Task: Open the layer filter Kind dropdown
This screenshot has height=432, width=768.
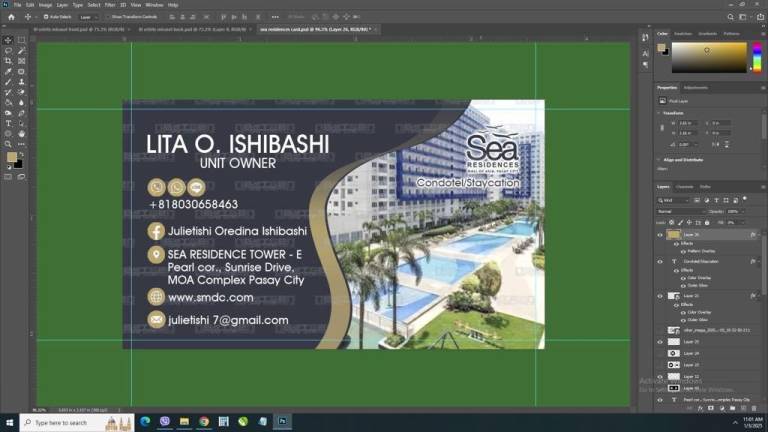Action: click(673, 200)
